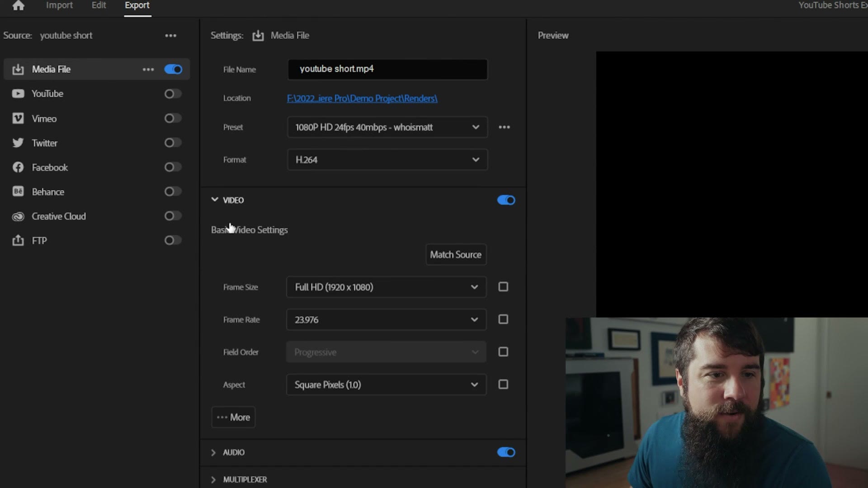
Task: Select the Creative Cloud destination label
Action: 59,216
